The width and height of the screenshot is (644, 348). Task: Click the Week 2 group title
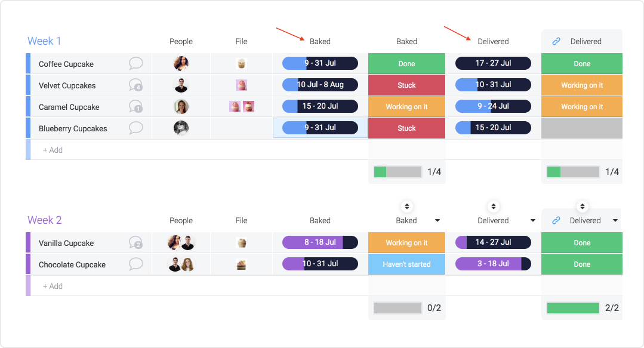pos(44,220)
